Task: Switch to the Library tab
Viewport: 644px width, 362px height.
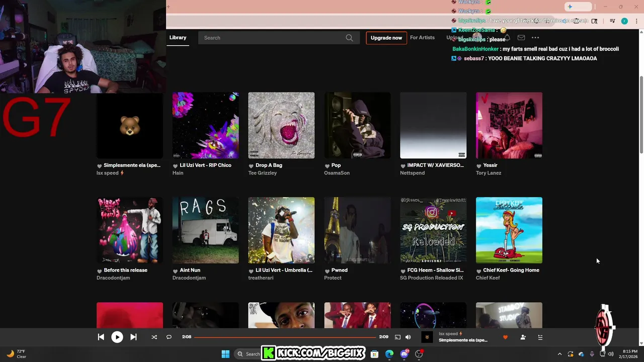Action: (178, 38)
